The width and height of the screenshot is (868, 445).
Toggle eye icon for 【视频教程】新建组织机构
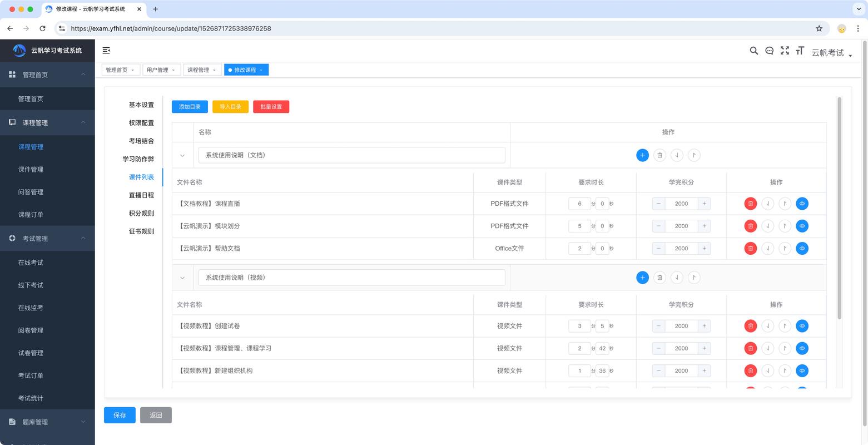point(802,370)
